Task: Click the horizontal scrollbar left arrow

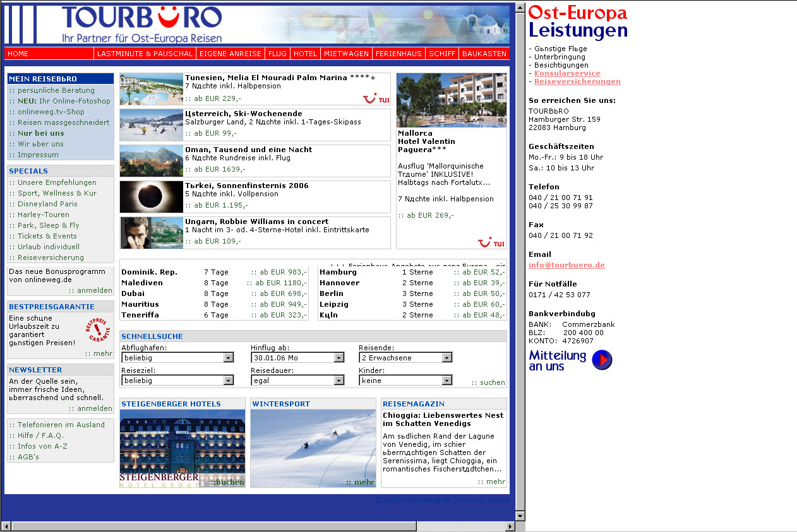Action: pos(6,526)
